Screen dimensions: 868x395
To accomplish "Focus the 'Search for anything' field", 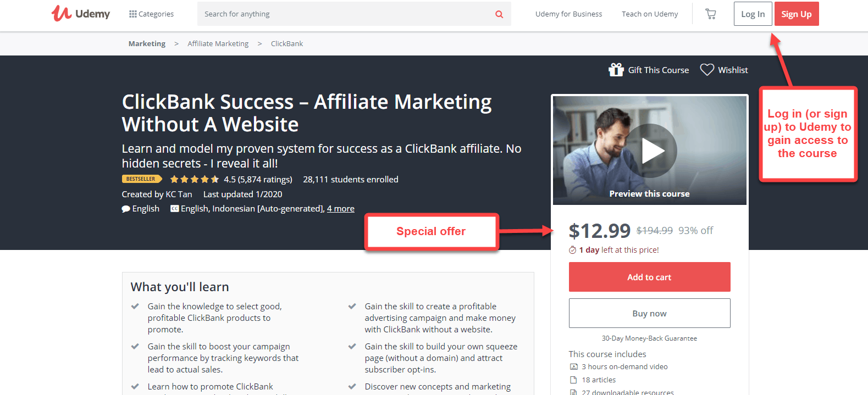I will 346,14.
